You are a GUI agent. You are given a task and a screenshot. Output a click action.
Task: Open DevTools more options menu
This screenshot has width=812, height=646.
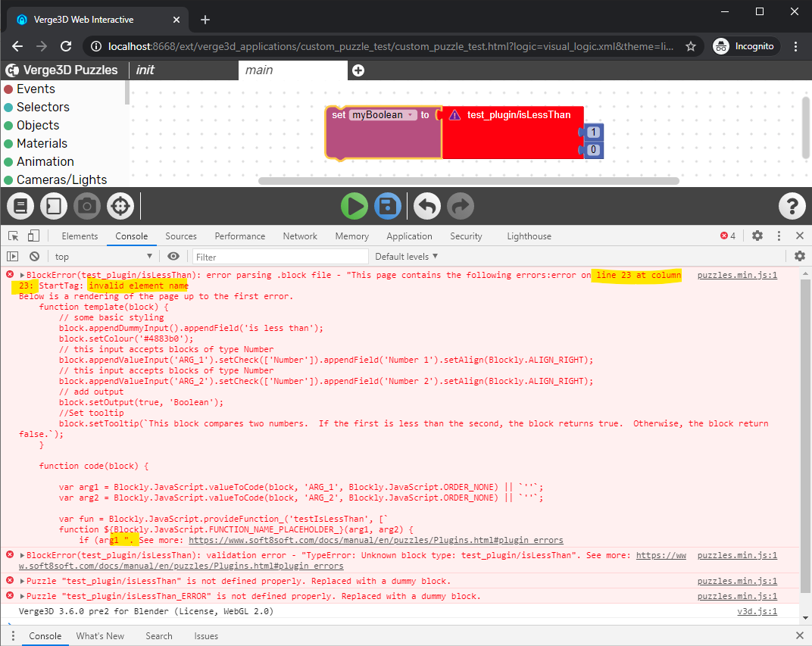(779, 236)
